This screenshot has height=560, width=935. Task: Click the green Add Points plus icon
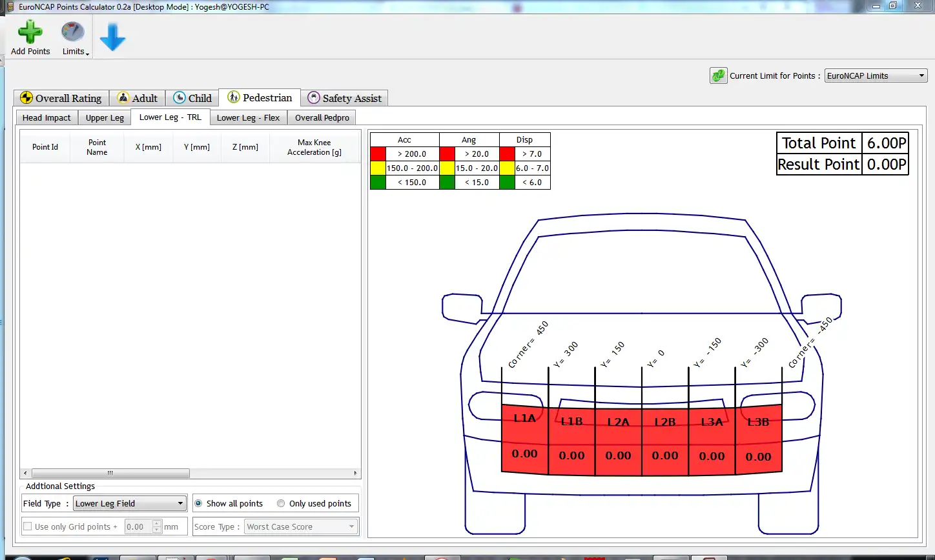30,32
